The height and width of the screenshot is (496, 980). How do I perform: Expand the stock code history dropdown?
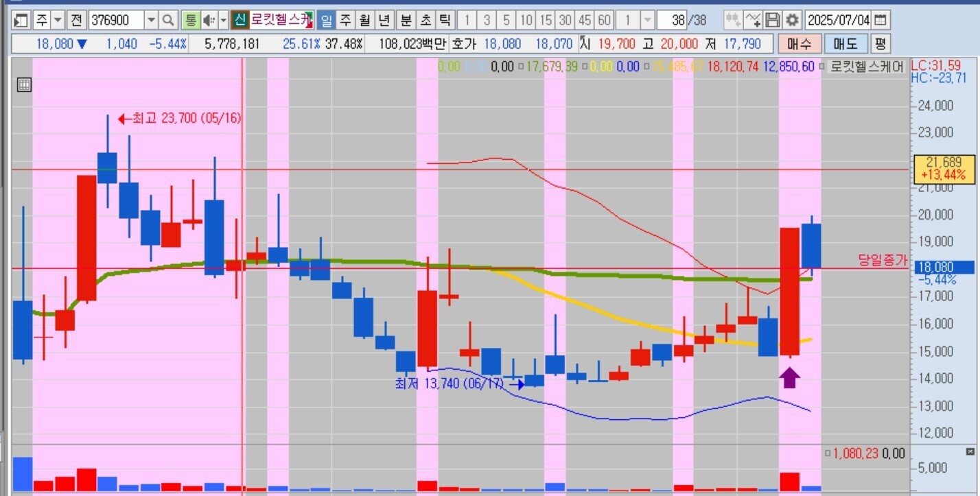click(x=152, y=20)
